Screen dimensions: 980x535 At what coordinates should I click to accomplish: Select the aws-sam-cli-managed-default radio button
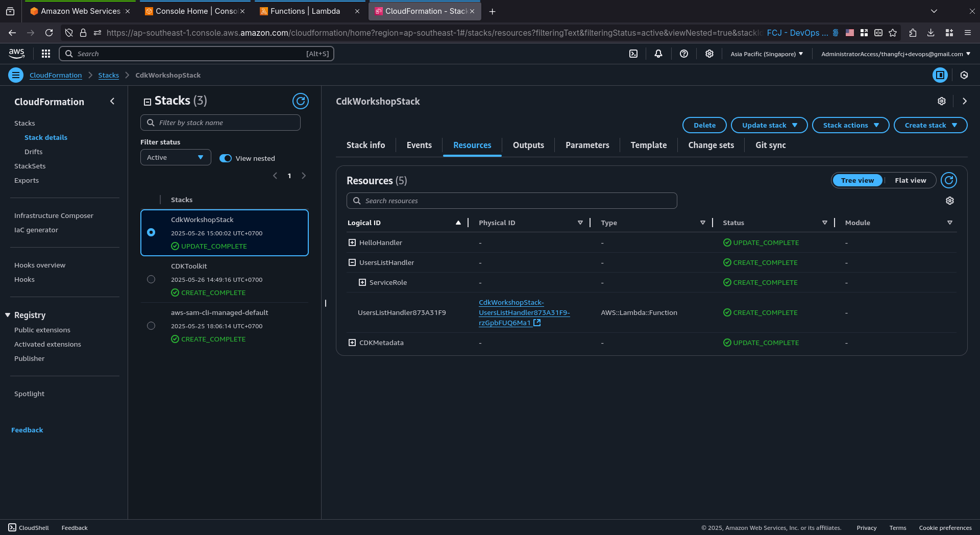(151, 326)
